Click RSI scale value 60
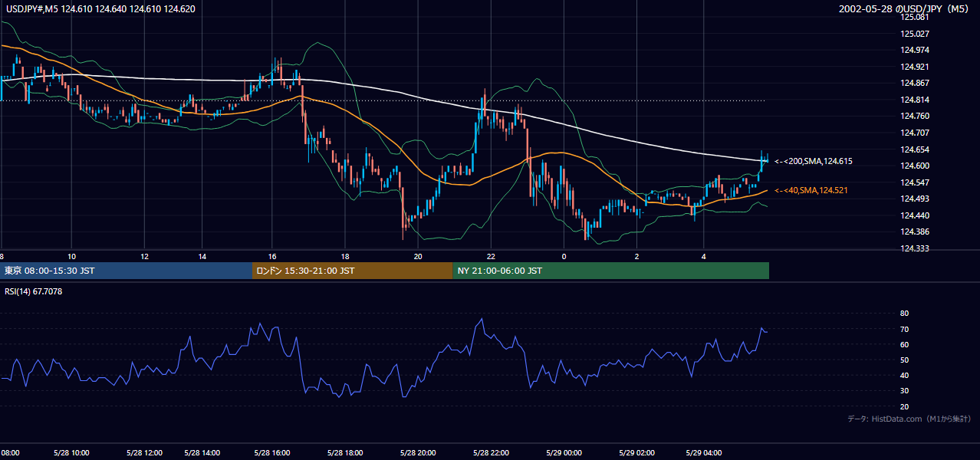The height and width of the screenshot is (460, 980). click(x=904, y=345)
